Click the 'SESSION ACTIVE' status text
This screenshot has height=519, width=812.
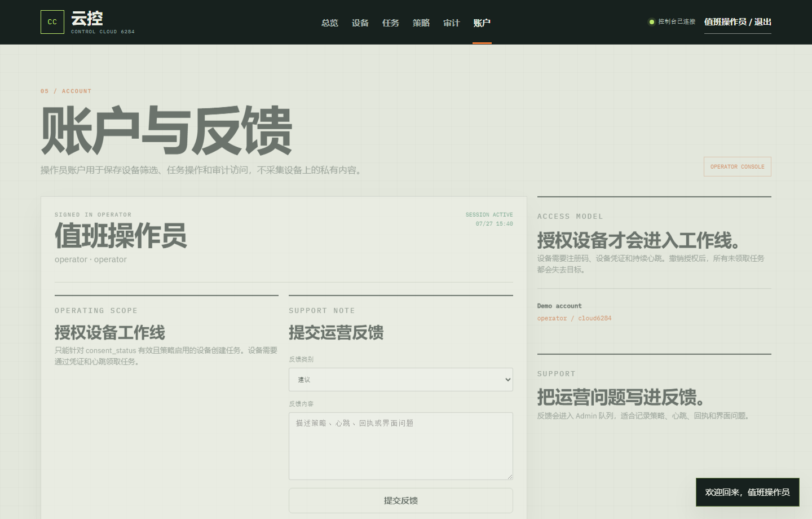489,215
